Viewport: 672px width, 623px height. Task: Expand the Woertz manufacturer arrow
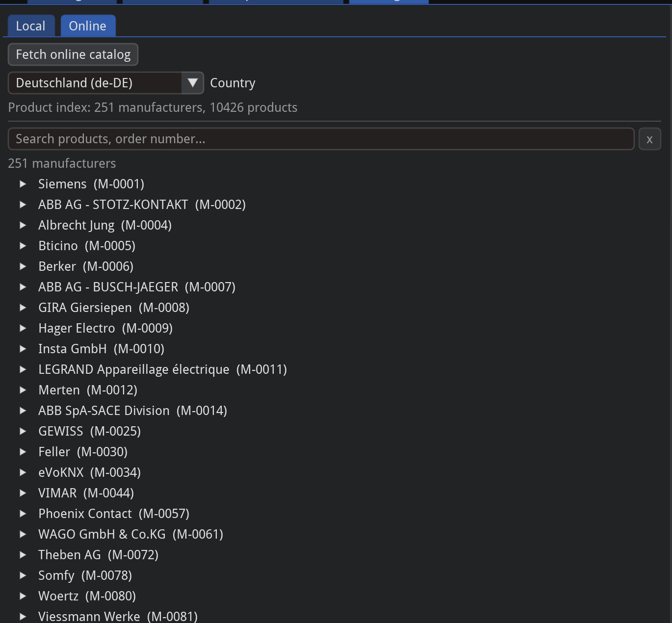(x=23, y=596)
